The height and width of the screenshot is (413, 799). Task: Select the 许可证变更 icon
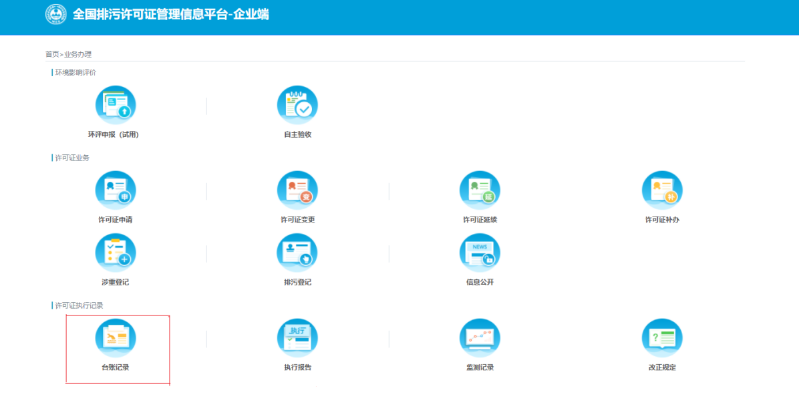click(297, 190)
